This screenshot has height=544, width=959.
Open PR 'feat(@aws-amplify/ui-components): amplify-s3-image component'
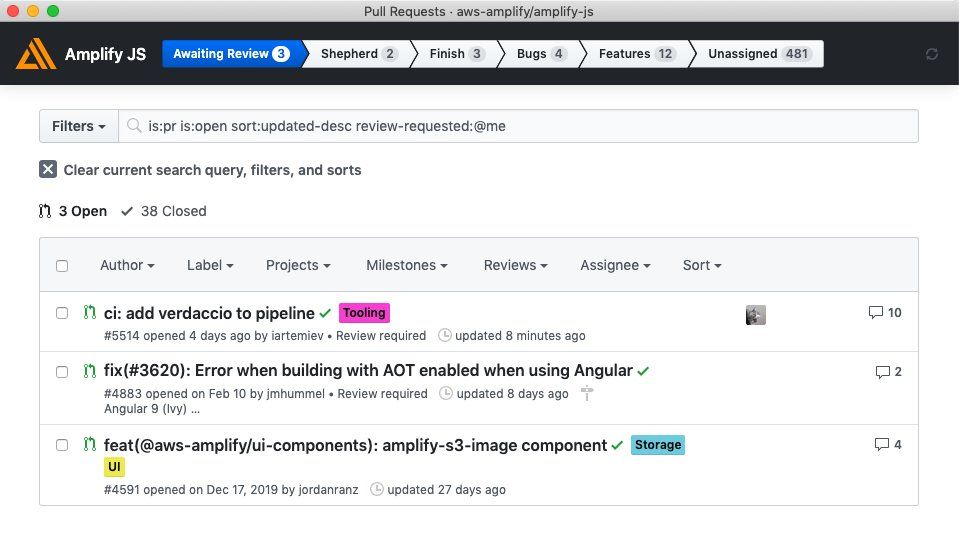click(355, 445)
